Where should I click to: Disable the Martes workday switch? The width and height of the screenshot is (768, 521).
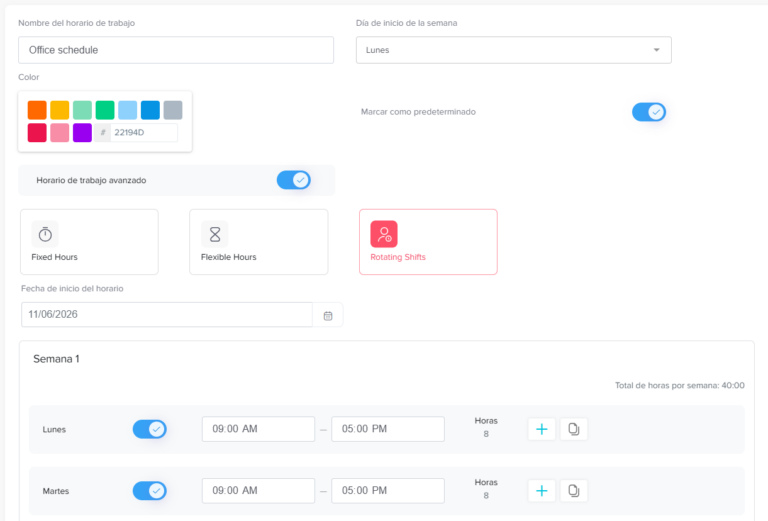point(149,491)
